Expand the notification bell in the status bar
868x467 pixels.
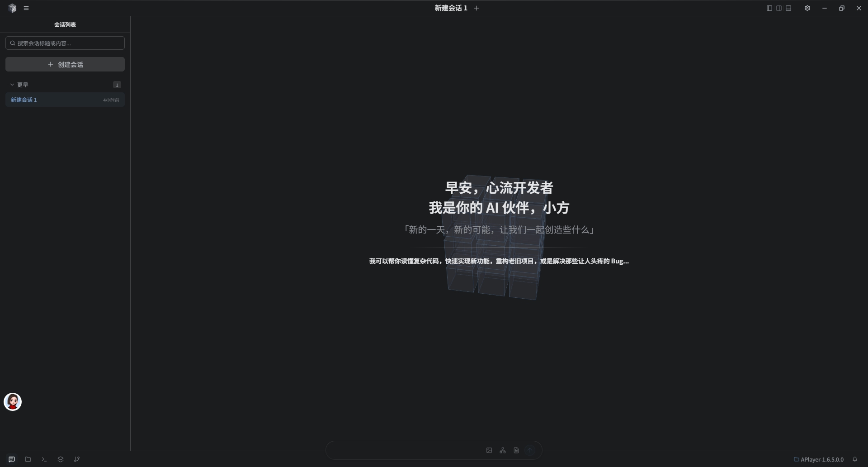[x=856, y=459]
